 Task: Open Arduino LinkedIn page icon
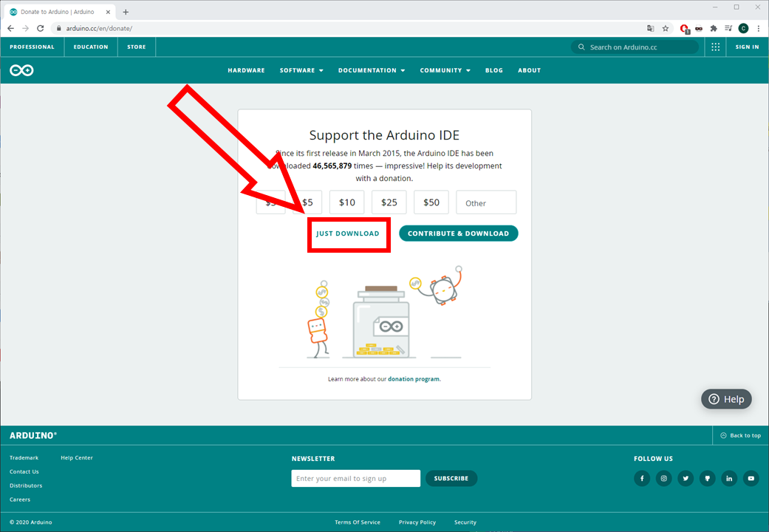coord(729,479)
